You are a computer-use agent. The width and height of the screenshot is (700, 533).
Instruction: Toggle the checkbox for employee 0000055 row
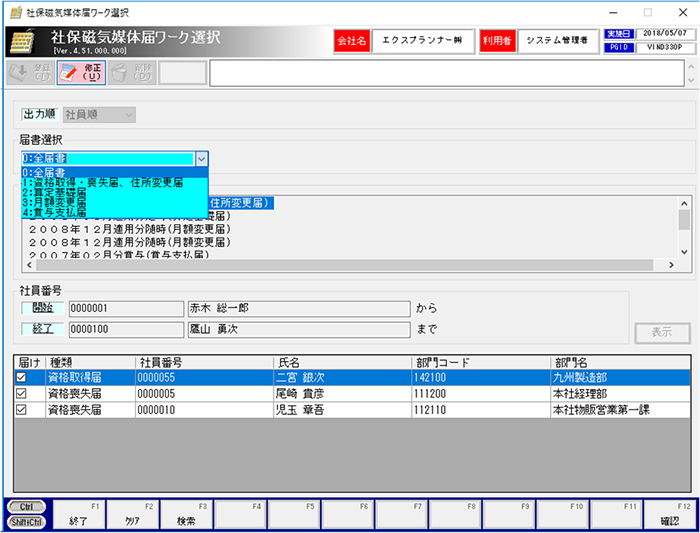22,378
